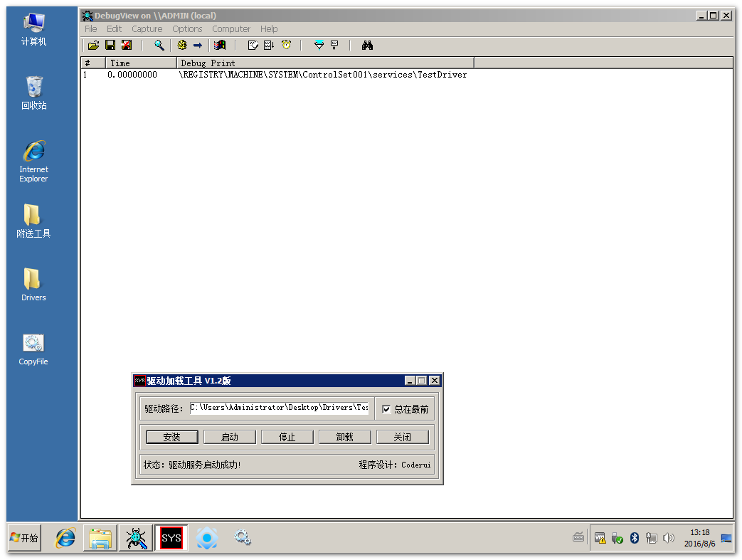Image resolution: width=742 pixels, height=560 pixels.
Task: Click the 程序设计: Coderui credit text
Action: pyautogui.click(x=395, y=465)
